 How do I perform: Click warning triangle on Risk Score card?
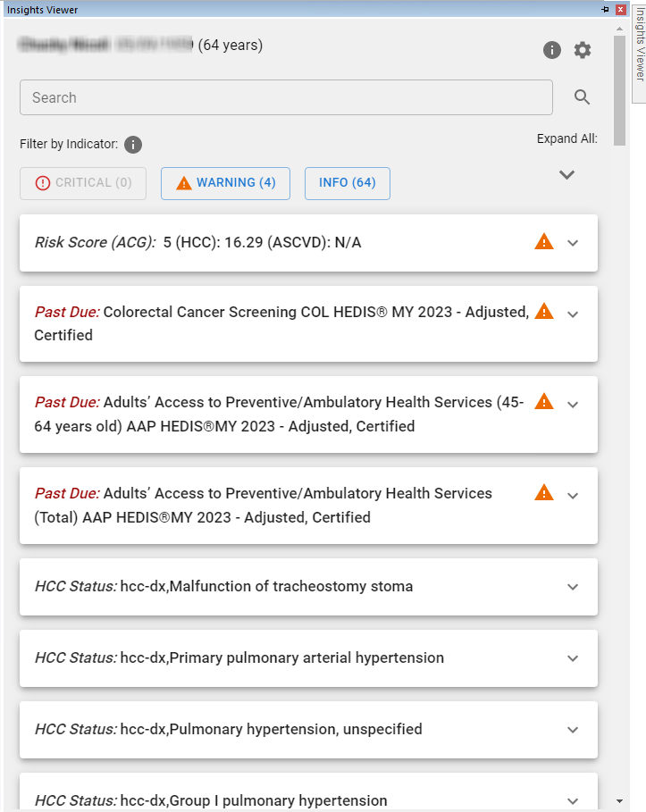click(x=544, y=241)
